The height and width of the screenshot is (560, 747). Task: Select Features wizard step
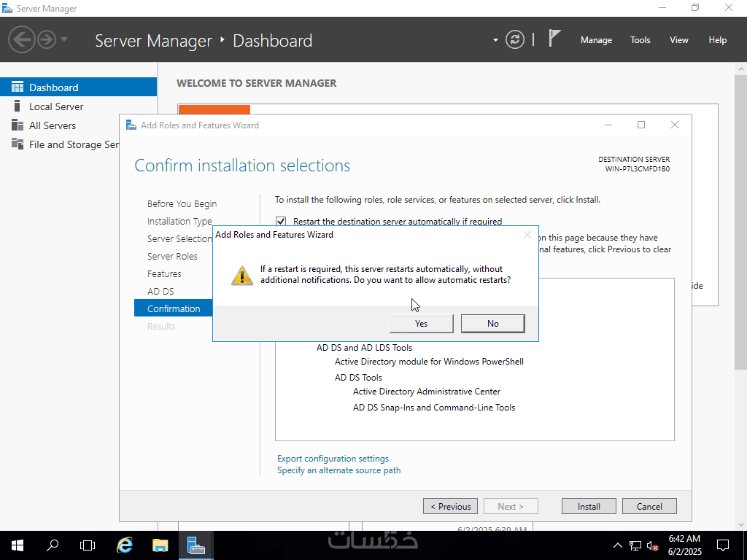click(164, 274)
